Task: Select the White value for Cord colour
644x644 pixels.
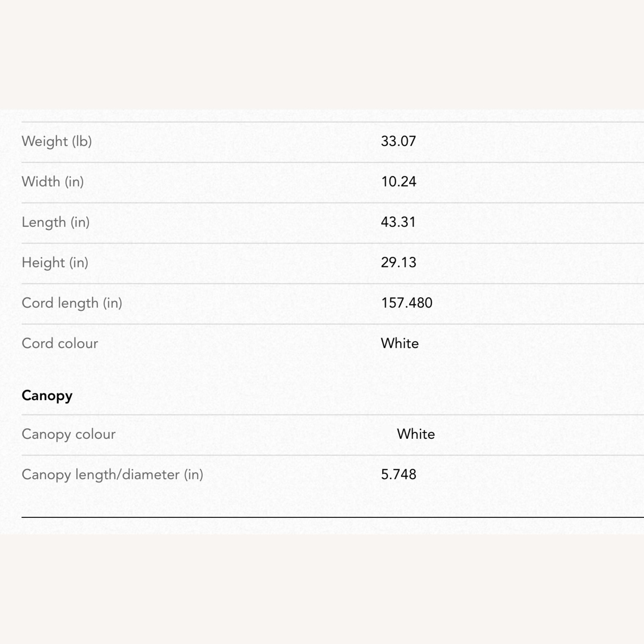Action: click(x=400, y=343)
